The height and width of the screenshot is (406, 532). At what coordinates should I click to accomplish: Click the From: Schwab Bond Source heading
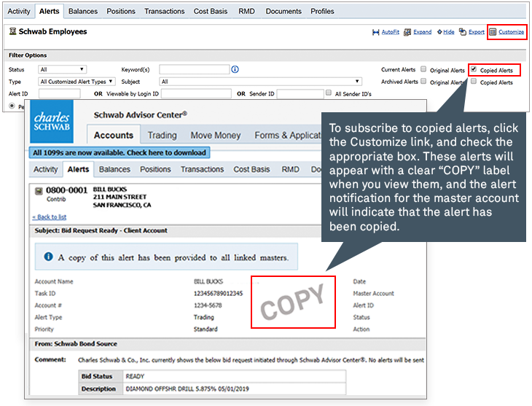(x=76, y=344)
